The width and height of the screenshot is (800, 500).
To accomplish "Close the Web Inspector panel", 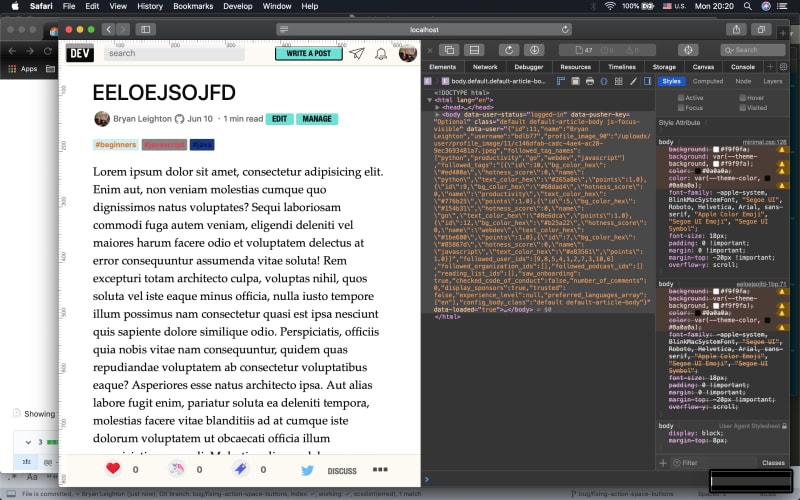I will [430, 50].
